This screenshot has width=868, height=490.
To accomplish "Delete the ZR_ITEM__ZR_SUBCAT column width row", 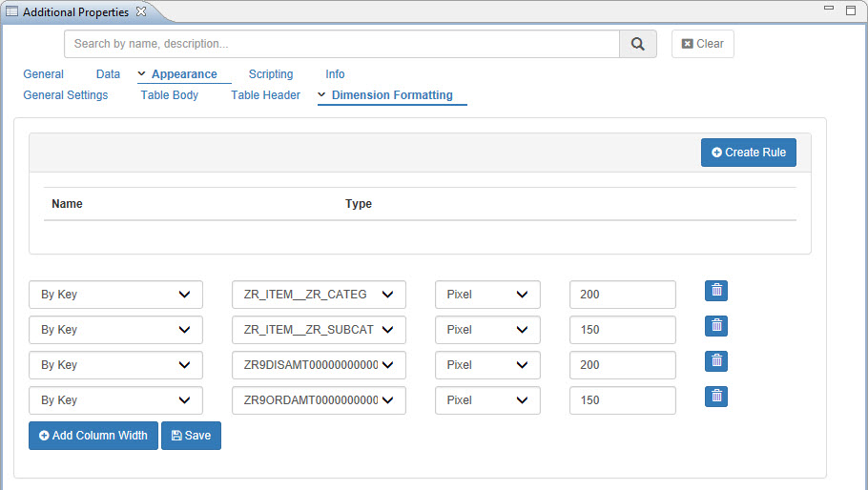I will pyautogui.click(x=716, y=326).
